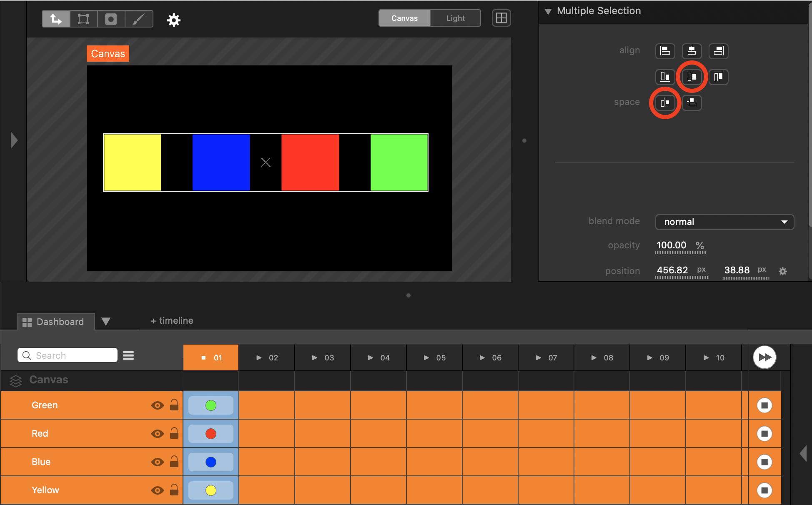This screenshot has height=505, width=812.
Task: Toggle lock on Red layer
Action: [x=174, y=434]
